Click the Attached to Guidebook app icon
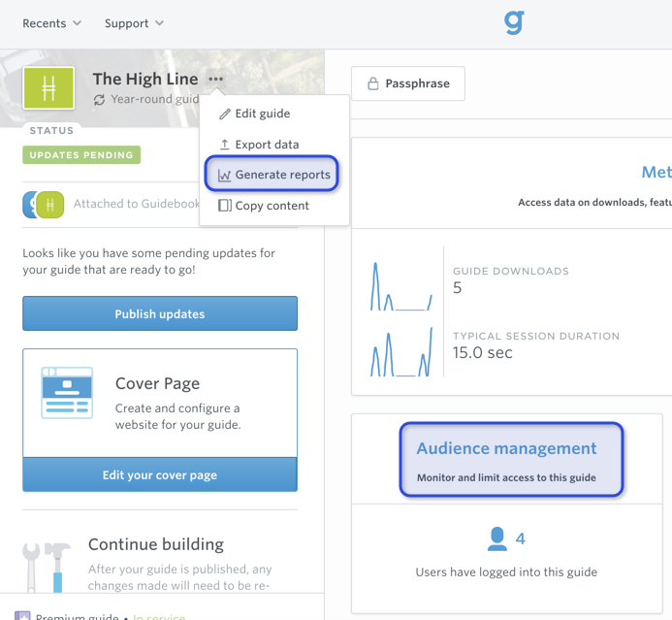672x620 pixels. pyautogui.click(x=44, y=205)
